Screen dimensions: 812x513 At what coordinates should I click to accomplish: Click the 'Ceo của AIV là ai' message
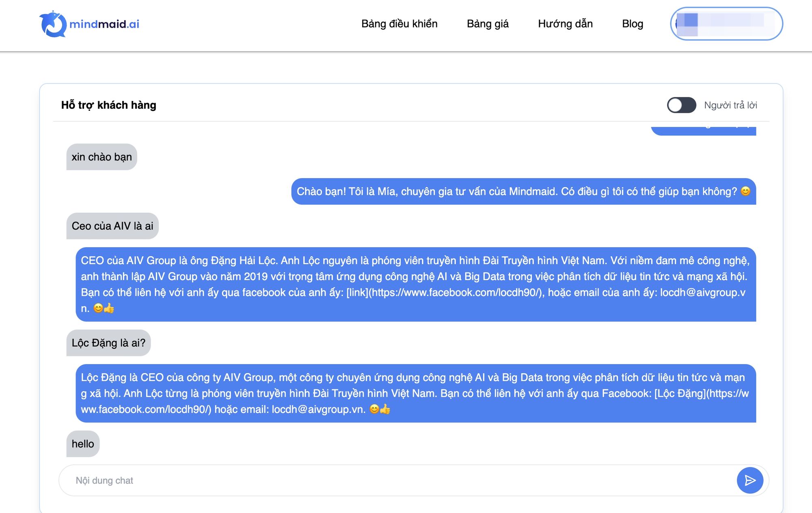pos(112,226)
